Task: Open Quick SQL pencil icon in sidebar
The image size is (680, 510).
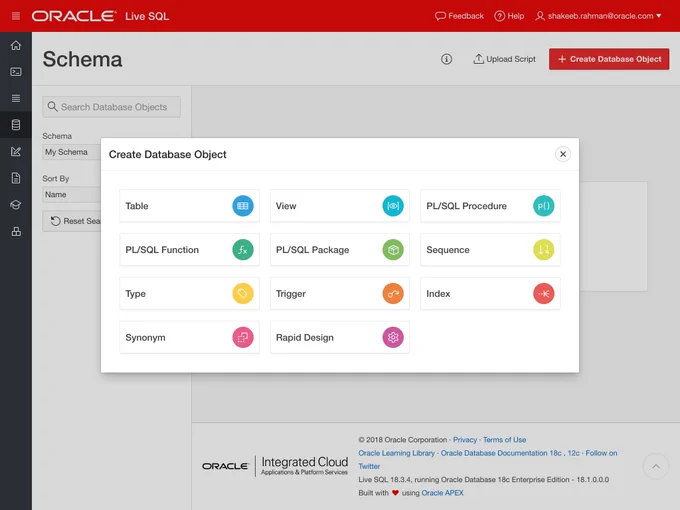Action: coord(16,151)
